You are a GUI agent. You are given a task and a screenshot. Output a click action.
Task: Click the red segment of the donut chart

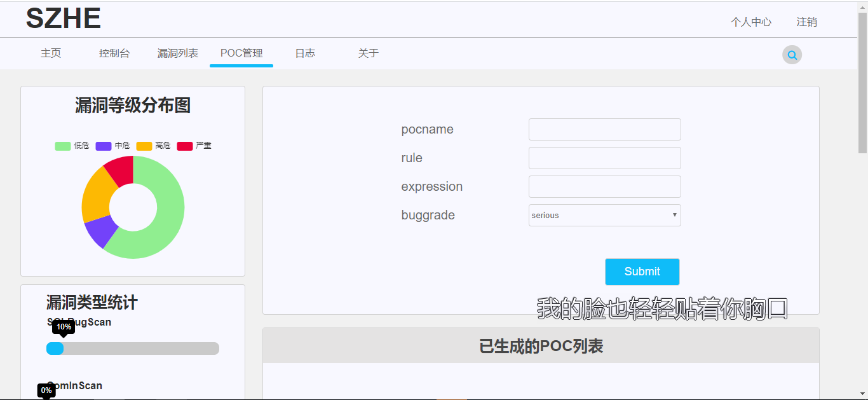(x=121, y=169)
